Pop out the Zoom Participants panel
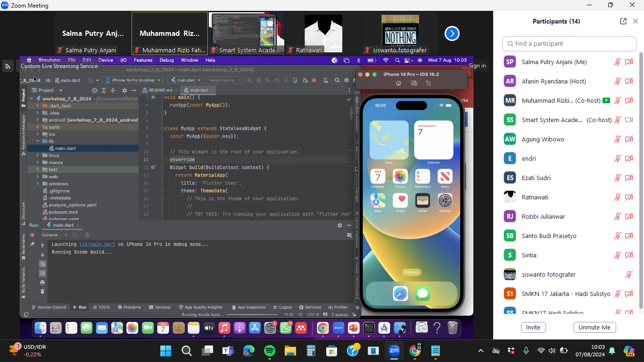This screenshot has height=362, width=644. point(623,21)
